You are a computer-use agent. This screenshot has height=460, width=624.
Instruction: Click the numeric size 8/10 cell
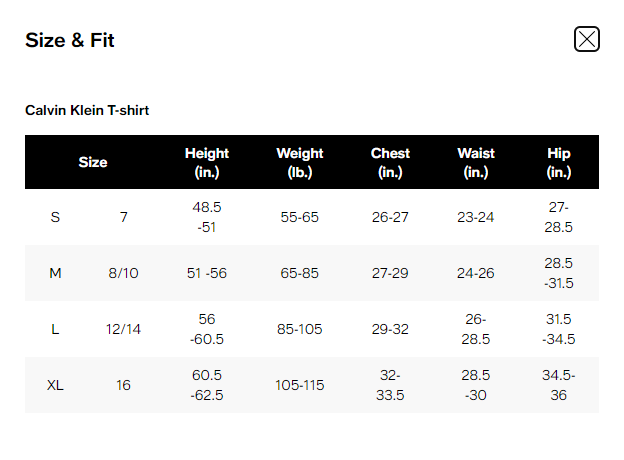coord(124,273)
